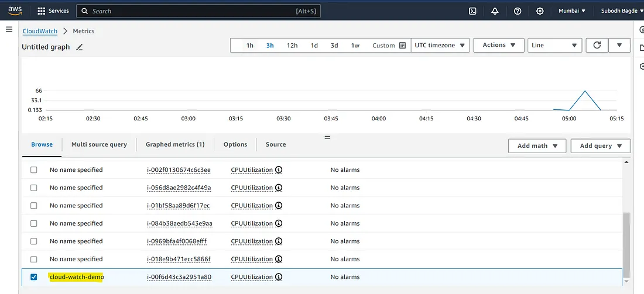This screenshot has width=644, height=294.
Task: Open the refresh options arrow dropdown
Action: pos(619,45)
